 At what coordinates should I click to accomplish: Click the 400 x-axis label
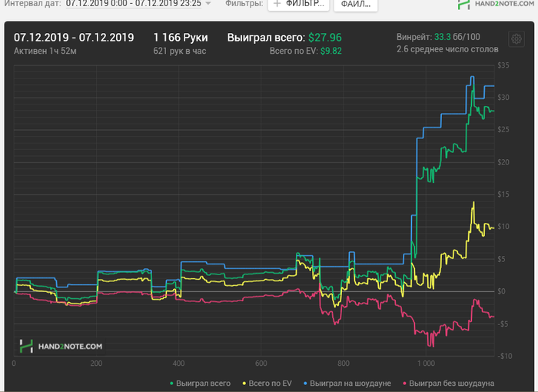coord(178,364)
